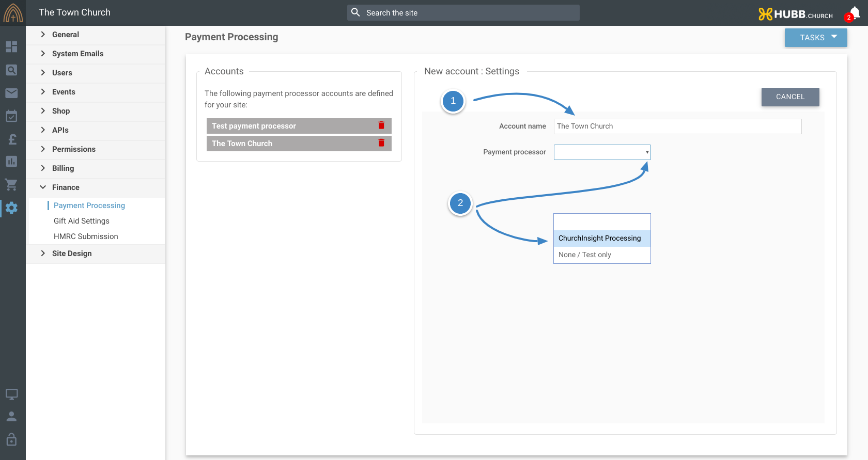Viewport: 868px width, 460px height.
Task: Open HMRC Submission
Action: (86, 236)
